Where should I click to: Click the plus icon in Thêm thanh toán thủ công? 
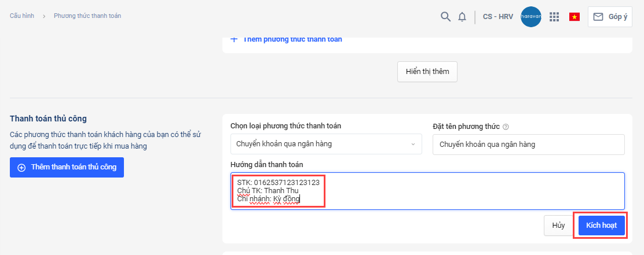[22, 168]
